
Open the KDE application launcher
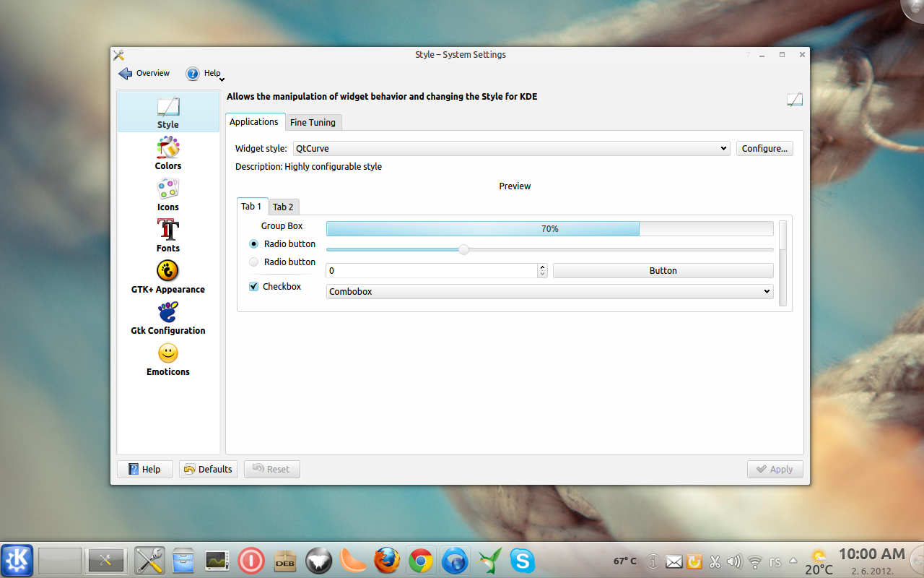click(17, 560)
